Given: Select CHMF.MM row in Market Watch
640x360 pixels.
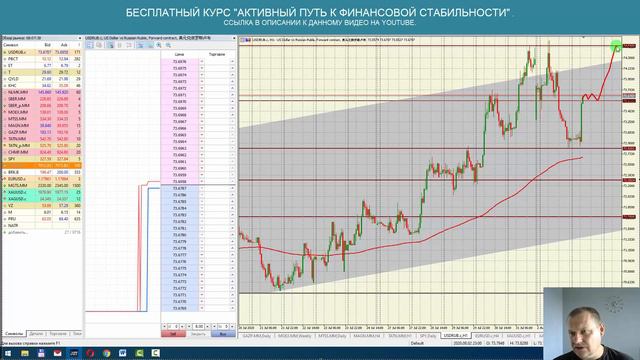Looking at the screenshot, I should (x=42, y=152).
